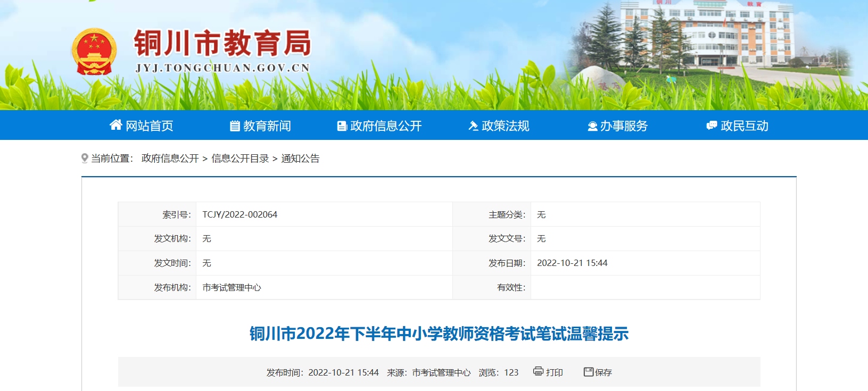This screenshot has height=391, width=868.
Task: Click the person icon beside 办事服务
Action: 592,126
